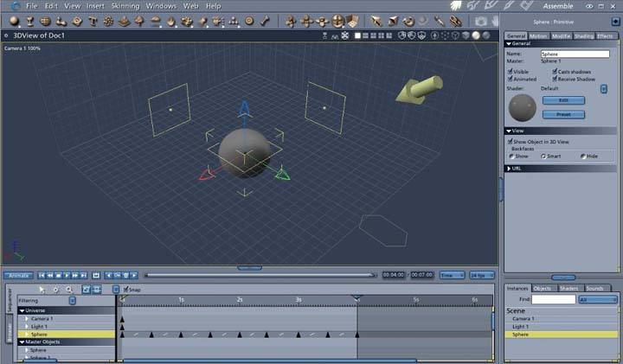The height and width of the screenshot is (364, 623).
Task: Expand the URL section
Action: point(510,169)
